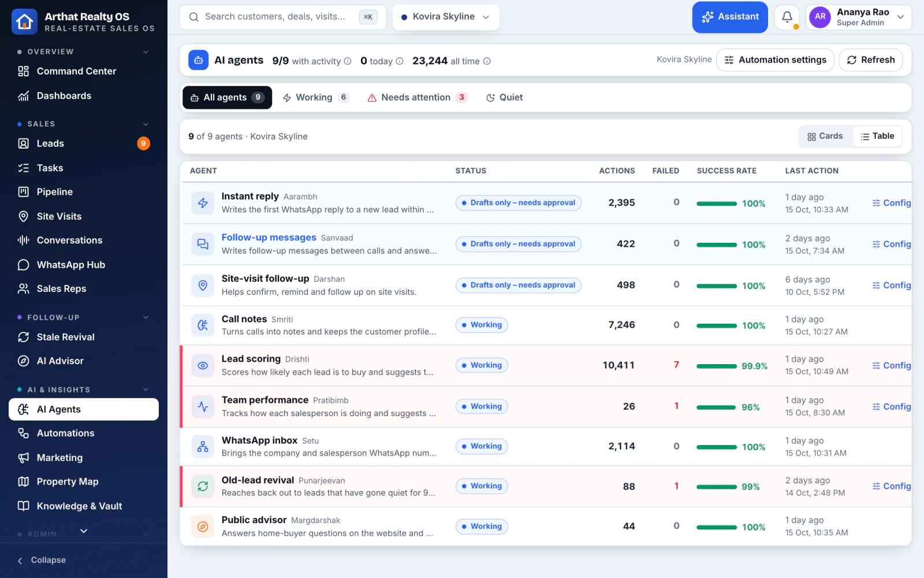Collapse the Follow-up sidebar section
924x578 pixels.
[146, 317]
